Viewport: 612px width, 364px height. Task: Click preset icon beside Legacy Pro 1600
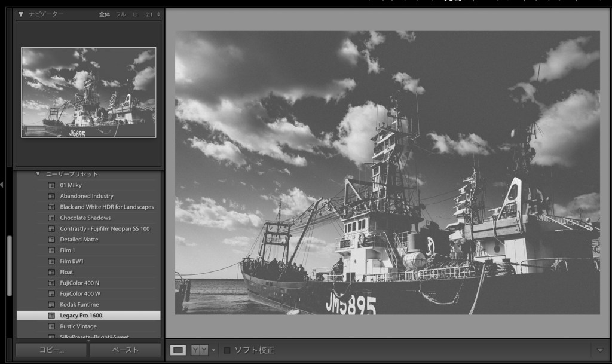click(x=51, y=316)
